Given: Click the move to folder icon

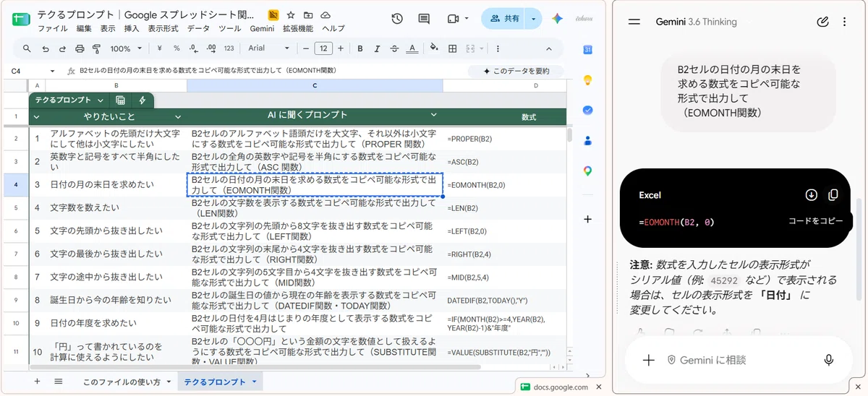Looking at the screenshot, I should 308,14.
